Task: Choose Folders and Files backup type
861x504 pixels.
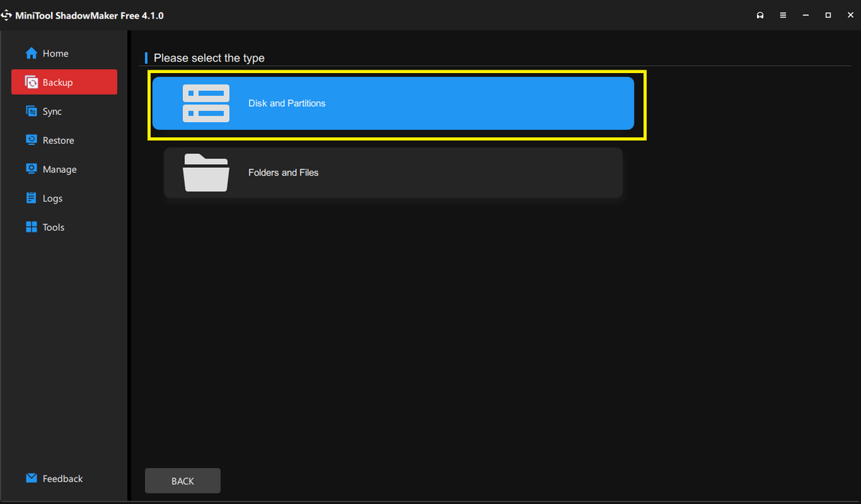Action: [393, 173]
